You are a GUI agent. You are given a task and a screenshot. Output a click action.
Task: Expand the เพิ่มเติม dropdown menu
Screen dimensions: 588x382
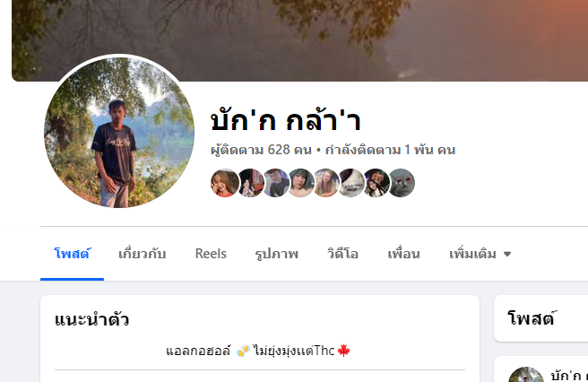480,254
